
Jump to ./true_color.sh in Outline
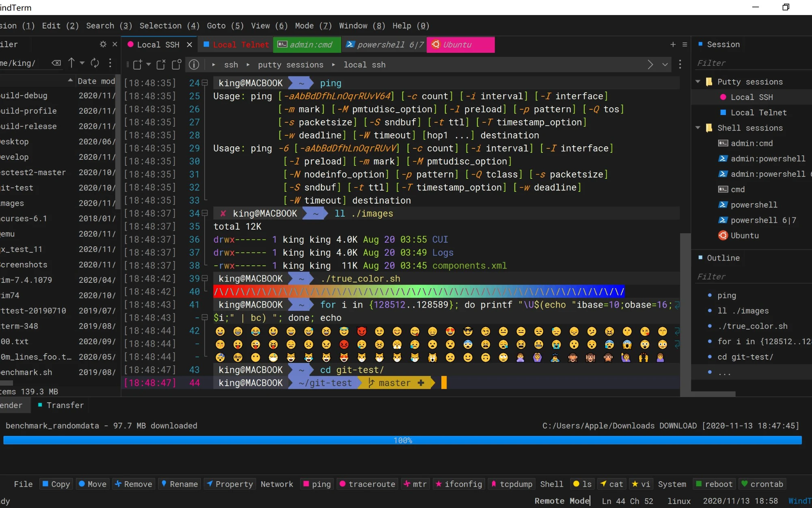pos(752,326)
